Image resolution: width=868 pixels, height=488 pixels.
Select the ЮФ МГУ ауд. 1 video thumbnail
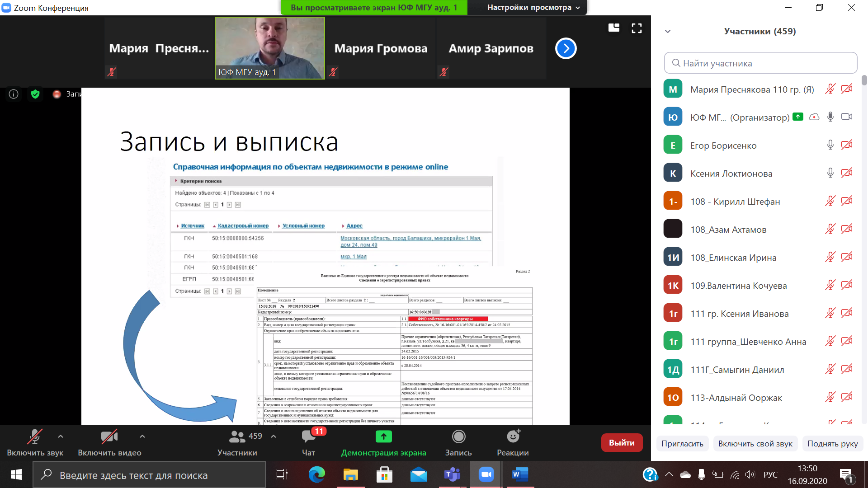[x=270, y=48]
